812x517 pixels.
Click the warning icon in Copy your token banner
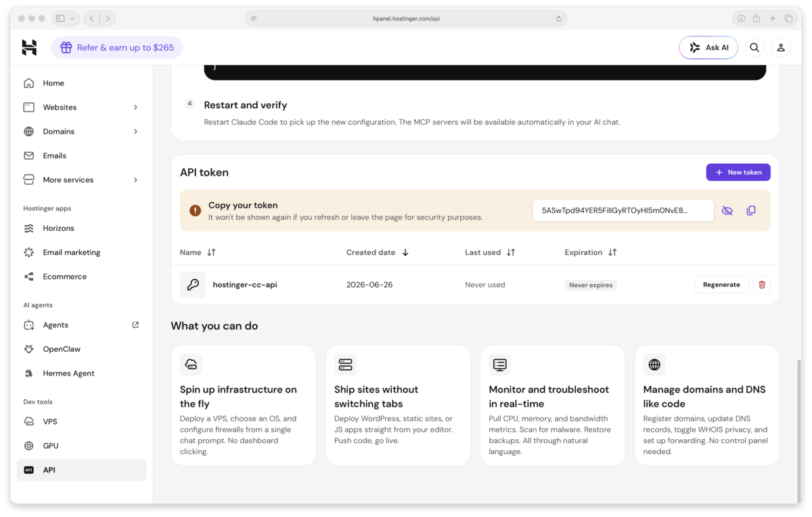coord(195,210)
